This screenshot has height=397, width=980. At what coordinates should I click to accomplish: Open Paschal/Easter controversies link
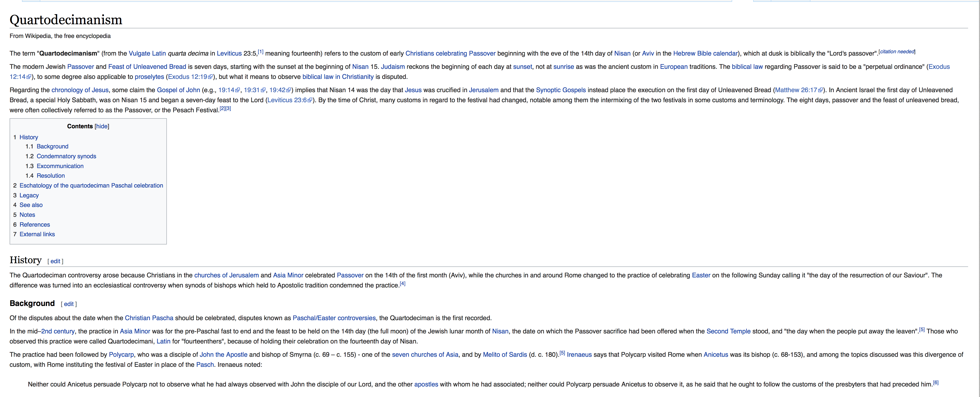click(334, 318)
